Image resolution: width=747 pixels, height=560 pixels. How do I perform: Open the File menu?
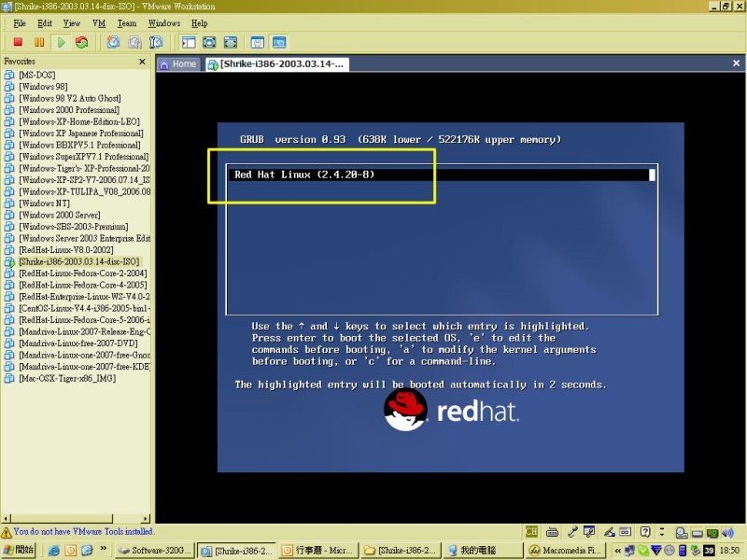tap(20, 22)
